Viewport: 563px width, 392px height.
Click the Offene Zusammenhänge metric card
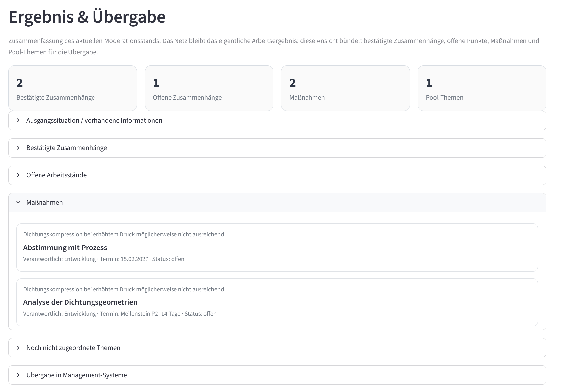209,88
